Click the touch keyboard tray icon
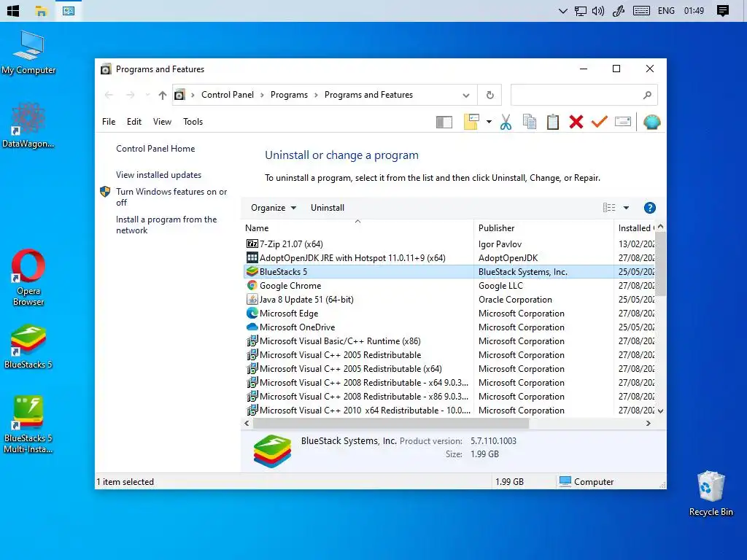The image size is (747, 560). [x=641, y=10]
